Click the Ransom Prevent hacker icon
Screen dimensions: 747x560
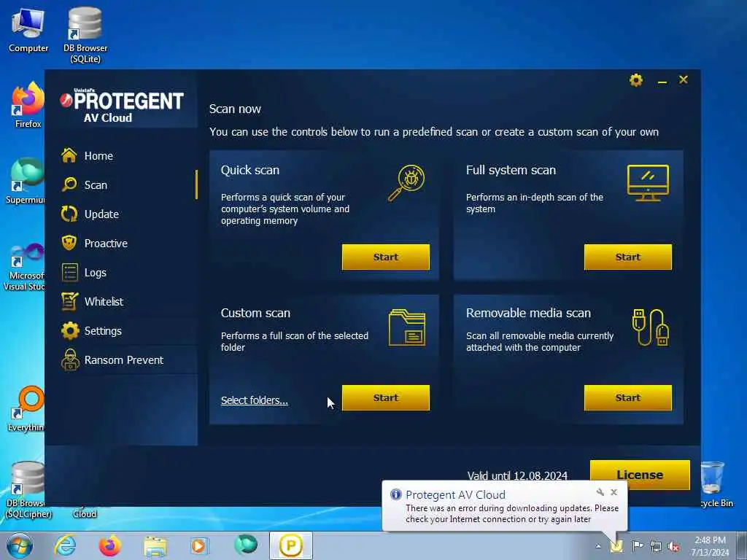tap(70, 359)
